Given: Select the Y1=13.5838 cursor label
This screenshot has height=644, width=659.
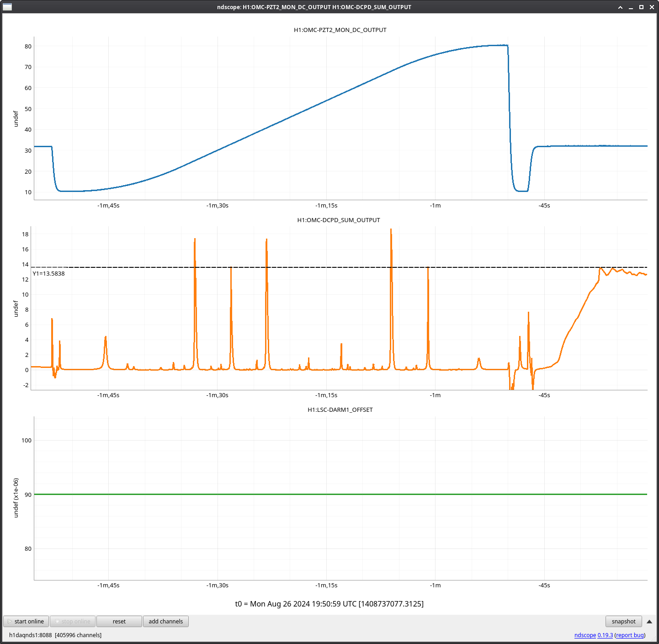Looking at the screenshot, I should 48,273.
